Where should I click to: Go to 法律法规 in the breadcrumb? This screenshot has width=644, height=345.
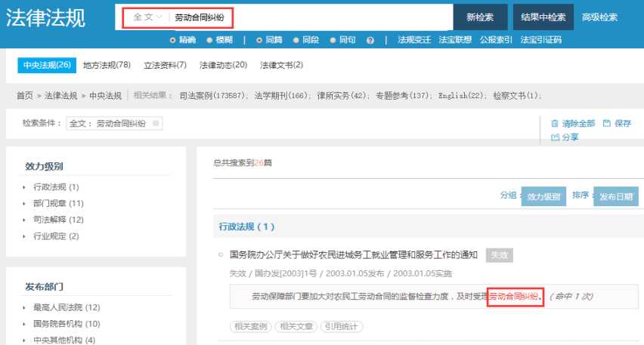coord(60,96)
